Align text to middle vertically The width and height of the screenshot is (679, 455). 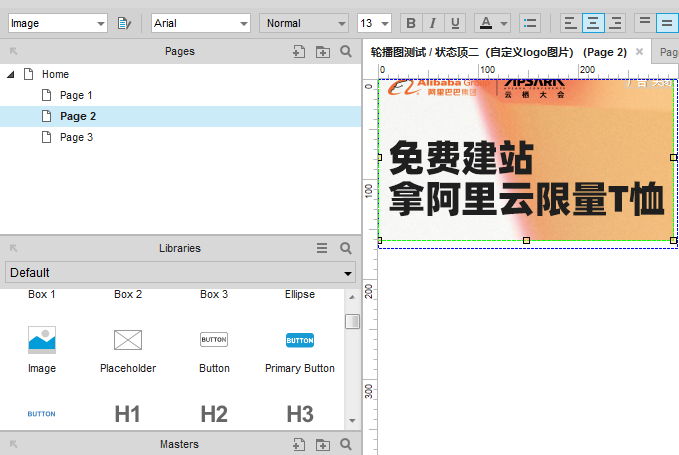pos(667,23)
